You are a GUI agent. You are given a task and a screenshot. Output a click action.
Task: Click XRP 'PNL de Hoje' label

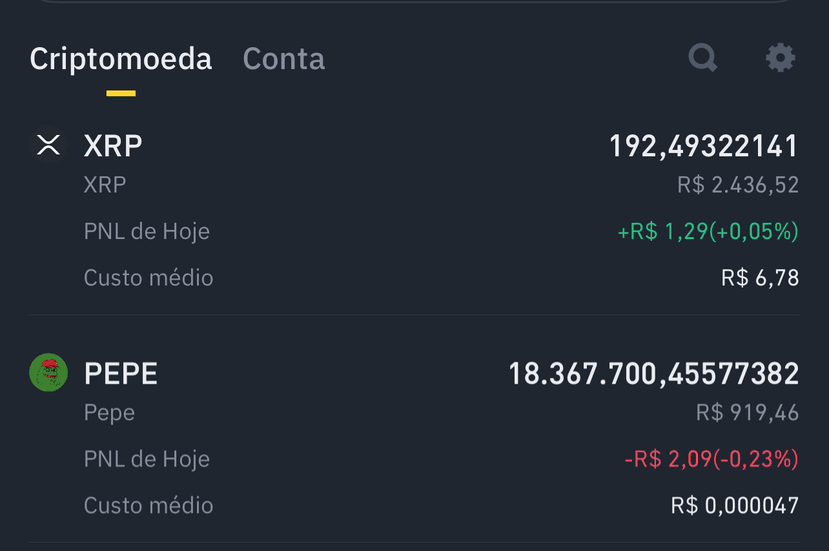pyautogui.click(x=146, y=232)
